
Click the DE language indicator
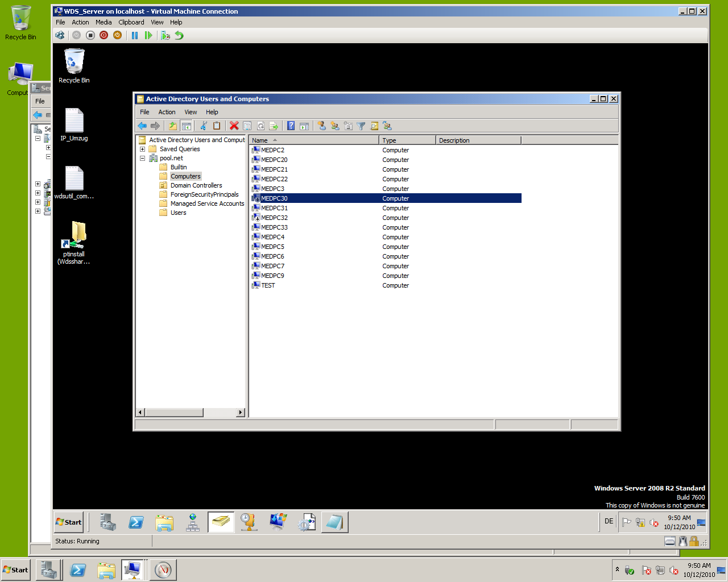[x=609, y=521]
